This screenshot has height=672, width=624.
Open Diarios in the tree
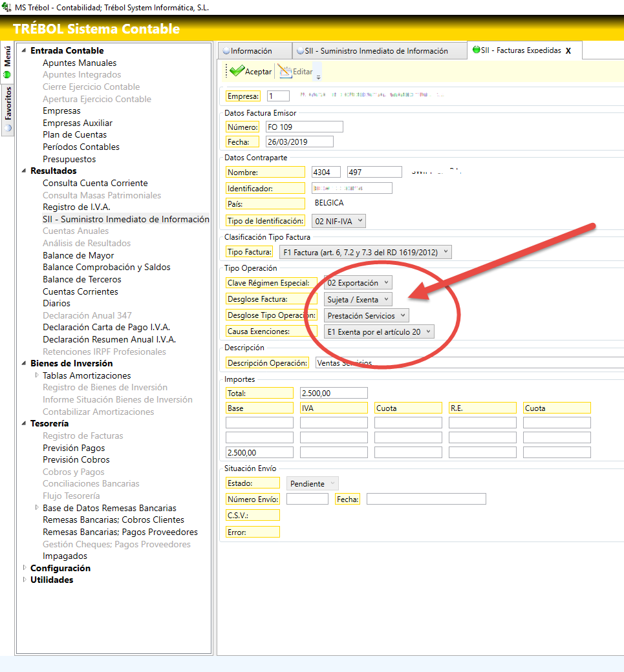pos(56,303)
